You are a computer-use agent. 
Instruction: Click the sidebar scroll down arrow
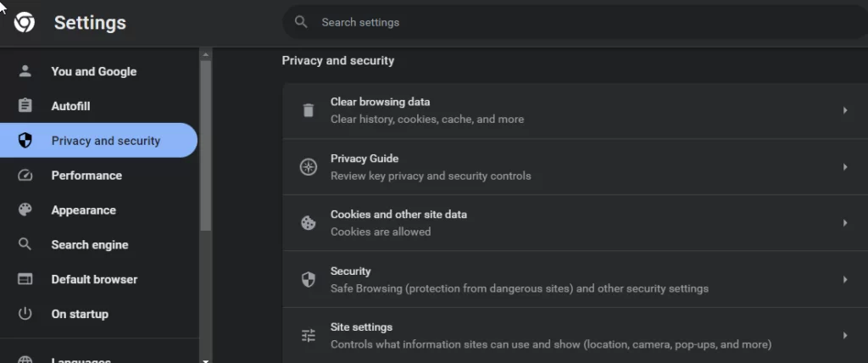pos(206,360)
